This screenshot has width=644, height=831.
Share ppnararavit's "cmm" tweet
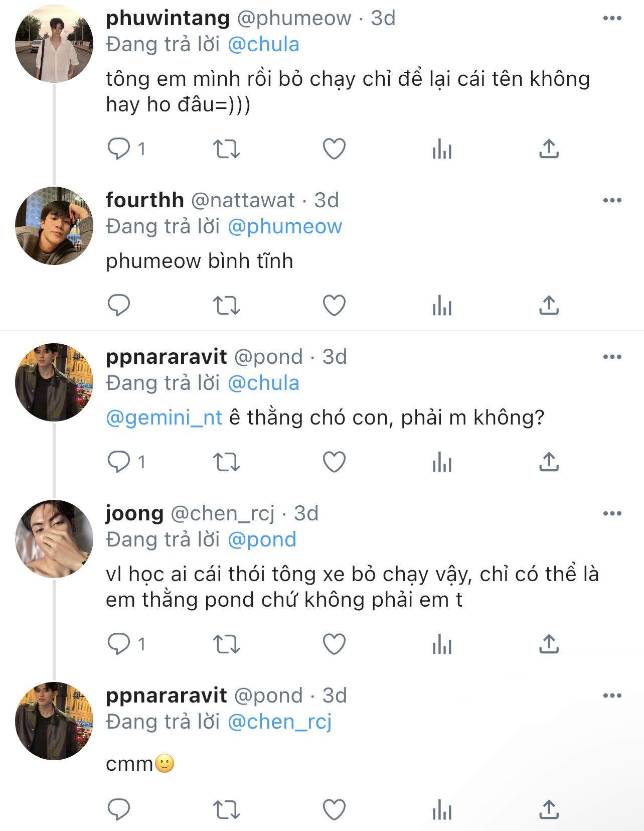549,809
